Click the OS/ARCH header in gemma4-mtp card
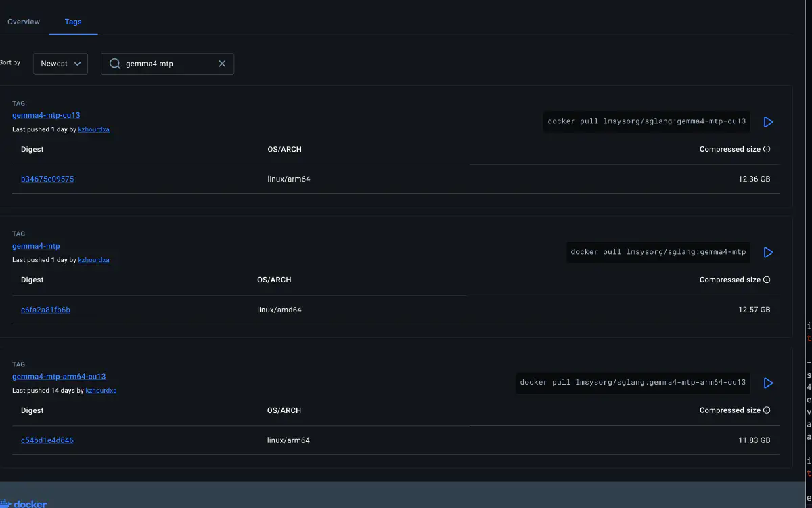This screenshot has width=812, height=508. pos(274,280)
